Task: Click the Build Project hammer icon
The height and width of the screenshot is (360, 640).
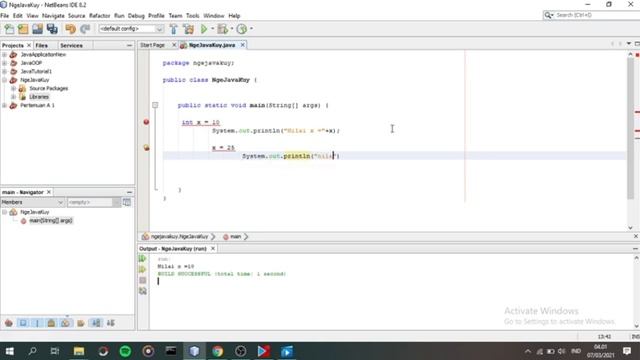Action: [x=173, y=29]
